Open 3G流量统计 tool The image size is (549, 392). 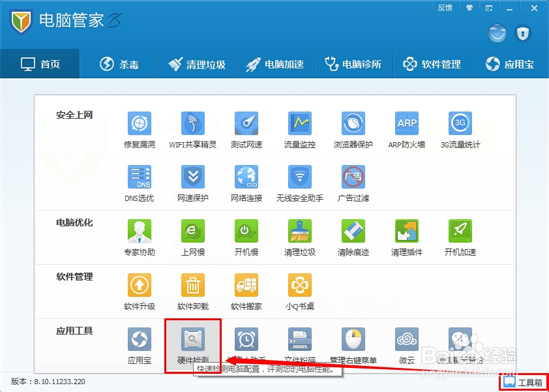[x=460, y=130]
